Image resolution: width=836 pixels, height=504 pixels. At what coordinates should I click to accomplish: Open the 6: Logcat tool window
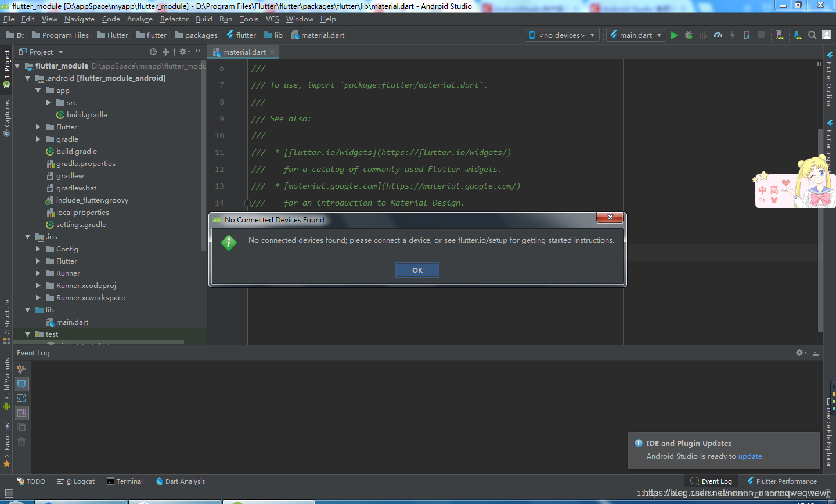(76, 481)
